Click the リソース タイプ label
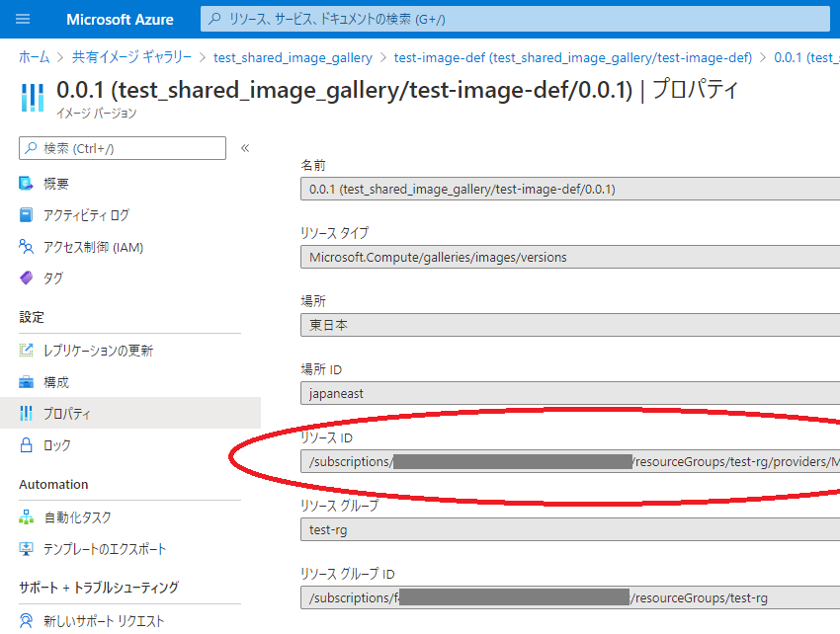This screenshot has height=634, width=840. [335, 233]
